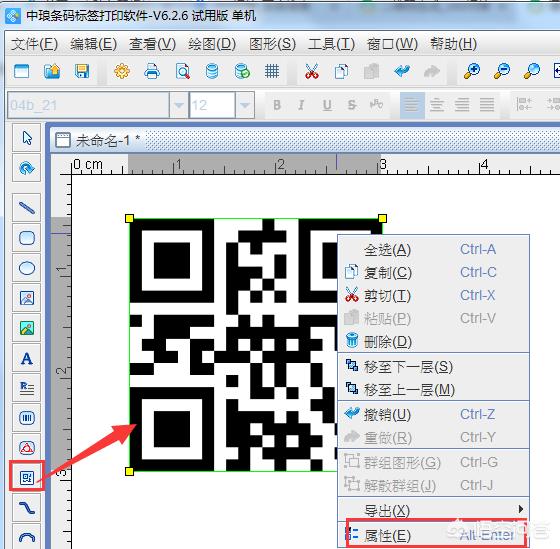Open Print Preview magnifier page icon
Screen dimensions: 560x549
pos(182,71)
